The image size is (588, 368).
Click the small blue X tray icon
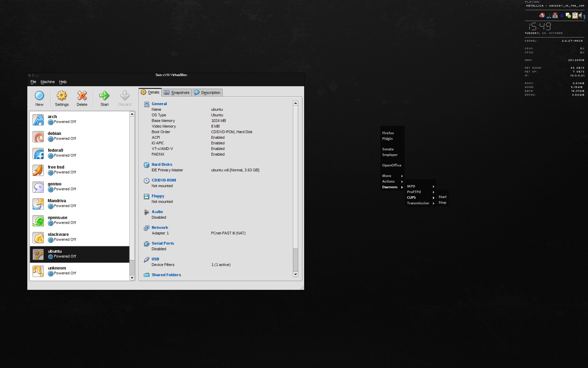coord(562,15)
